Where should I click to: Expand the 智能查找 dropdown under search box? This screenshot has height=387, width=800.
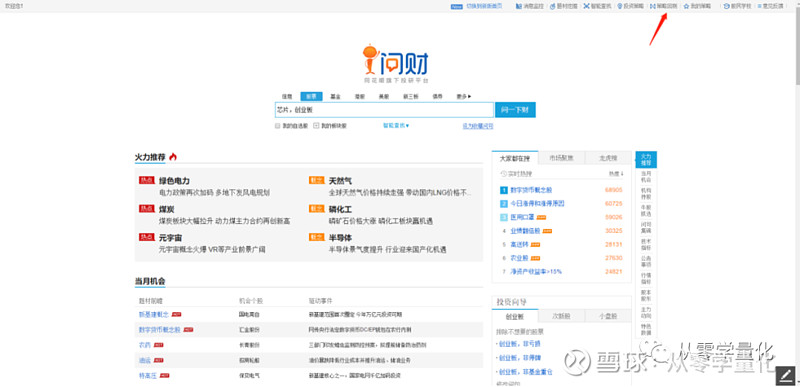click(396, 125)
